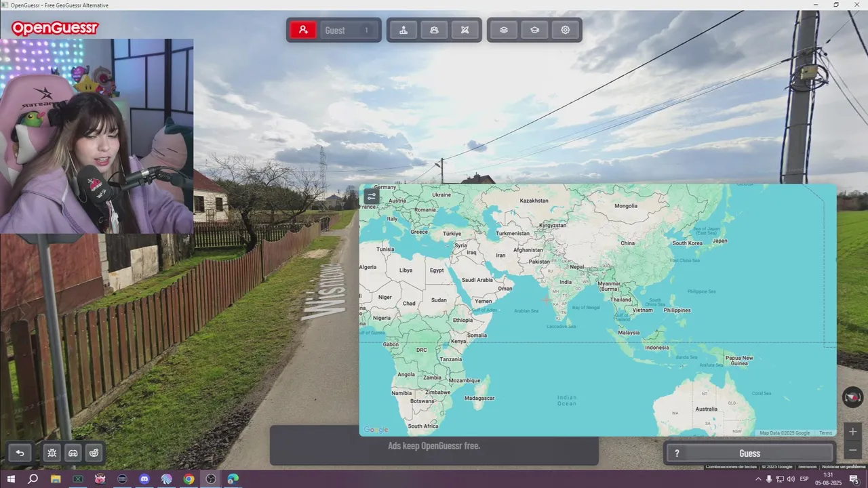This screenshot has height=488, width=868.
Task: Open the taskbar clock and date
Action: pyautogui.click(x=828, y=479)
